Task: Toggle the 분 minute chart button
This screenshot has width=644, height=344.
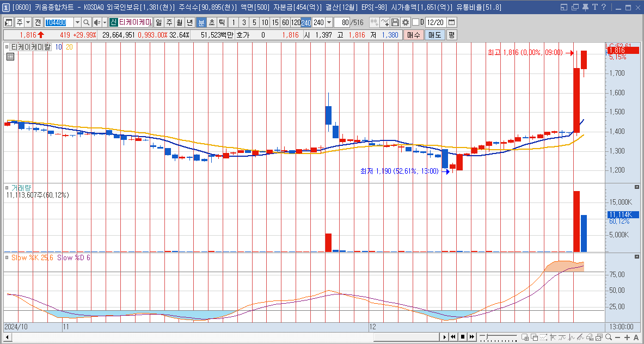Action: coord(201,22)
